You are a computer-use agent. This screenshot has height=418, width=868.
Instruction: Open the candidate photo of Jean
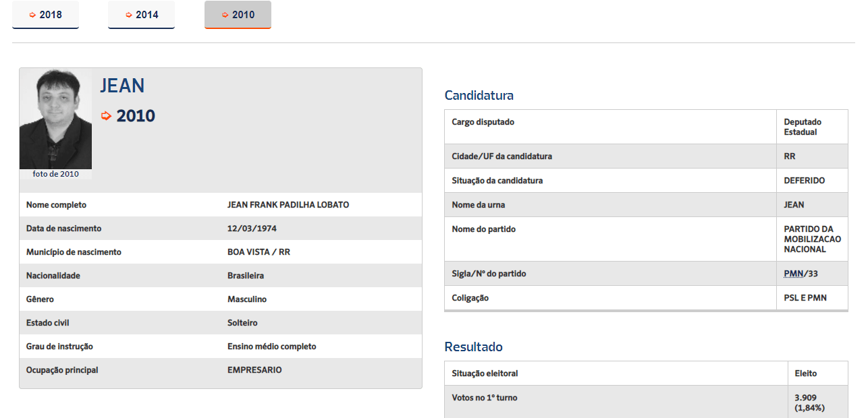(x=55, y=119)
